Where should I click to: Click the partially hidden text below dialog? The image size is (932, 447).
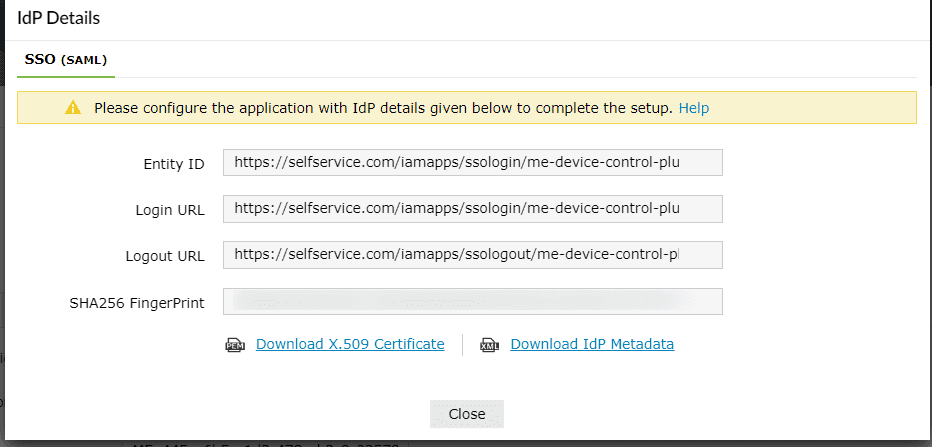[x=270, y=441]
